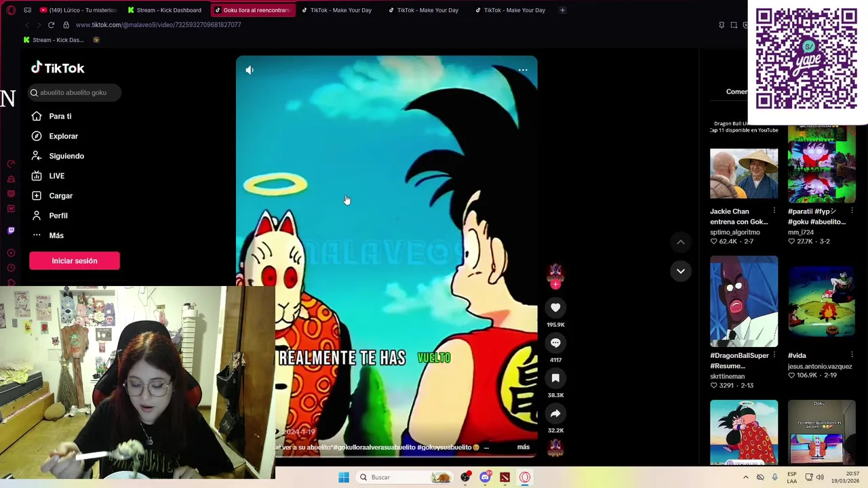Go to previous video with up chevron
The width and height of the screenshot is (868, 488).
pyautogui.click(x=680, y=242)
